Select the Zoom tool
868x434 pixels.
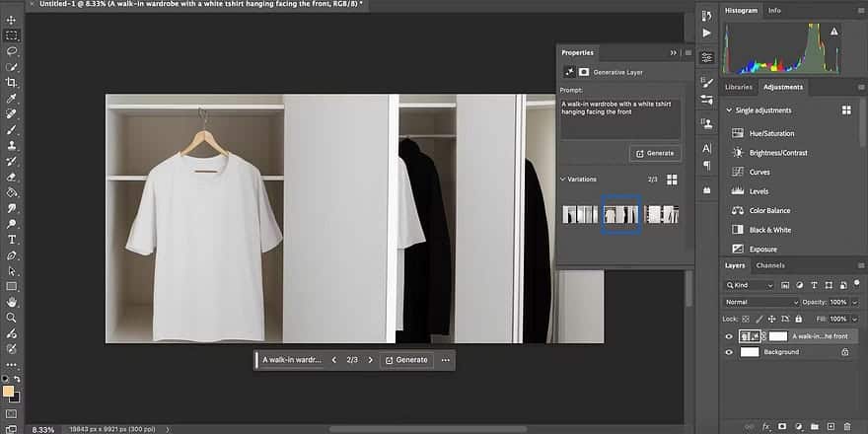click(12, 318)
